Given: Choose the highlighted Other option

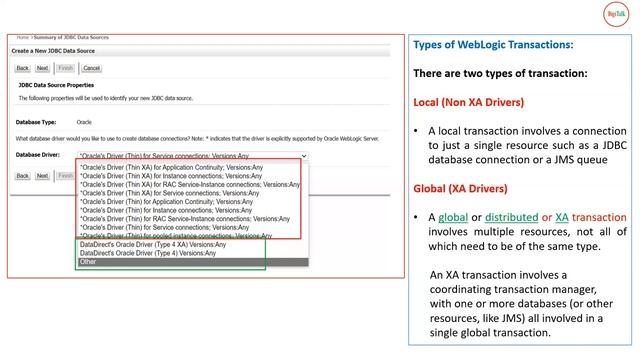Looking at the screenshot, I should coord(193,262).
